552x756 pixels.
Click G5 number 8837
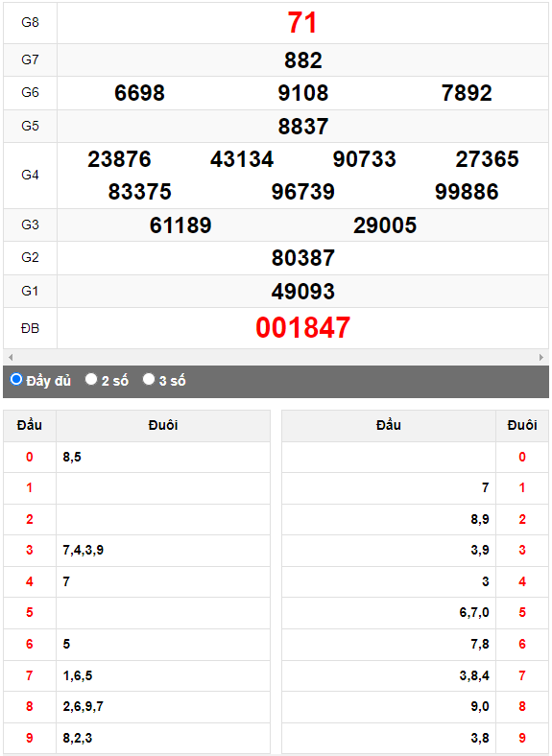point(303,127)
